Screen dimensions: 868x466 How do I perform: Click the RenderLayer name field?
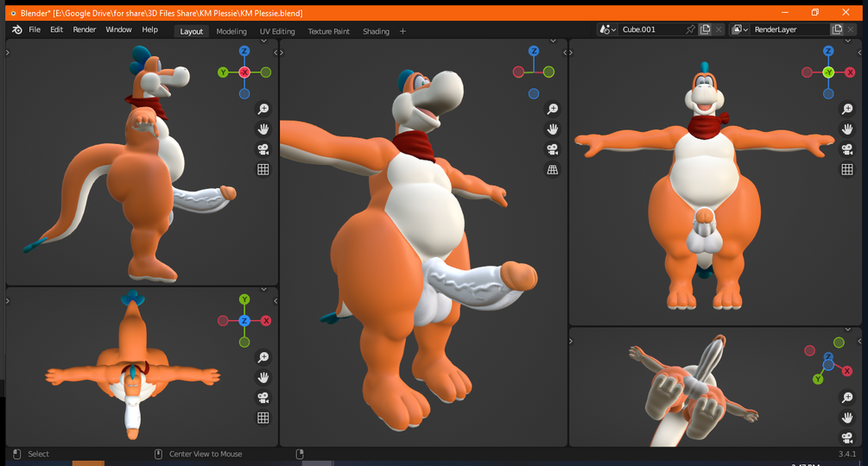pyautogui.click(x=790, y=30)
